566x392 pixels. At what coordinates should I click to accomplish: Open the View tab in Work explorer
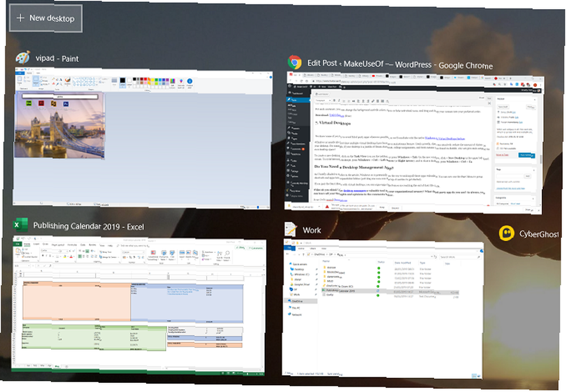point(324,248)
